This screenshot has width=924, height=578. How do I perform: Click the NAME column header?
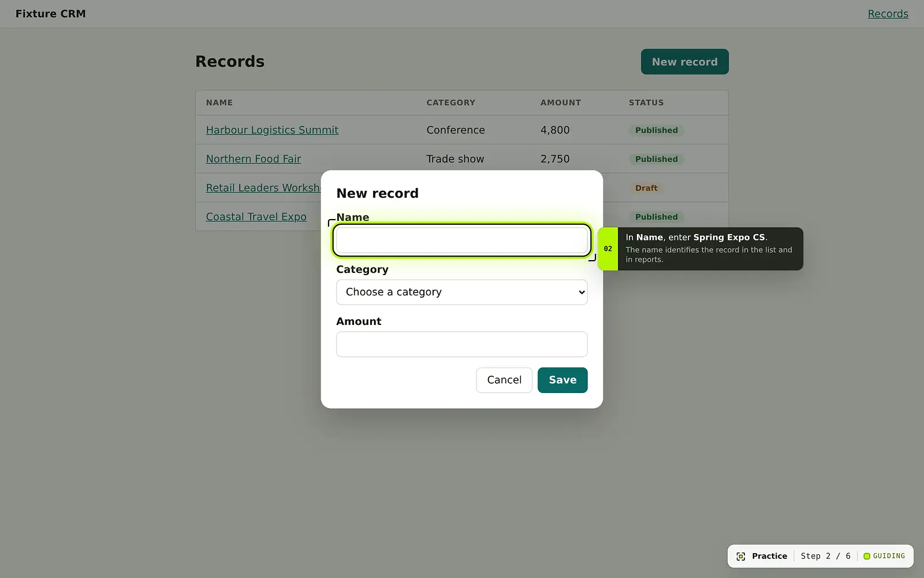pos(219,103)
